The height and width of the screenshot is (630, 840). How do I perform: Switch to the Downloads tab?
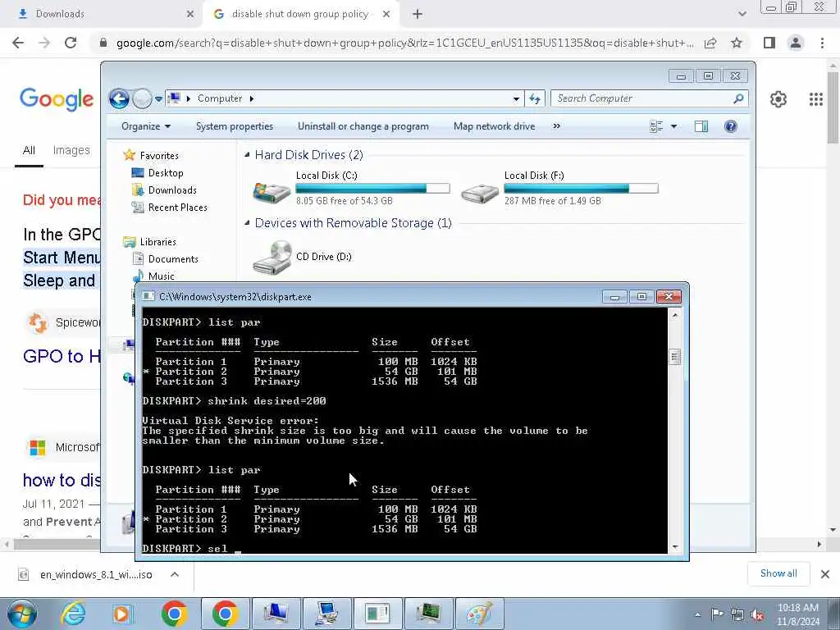[x=102, y=14]
